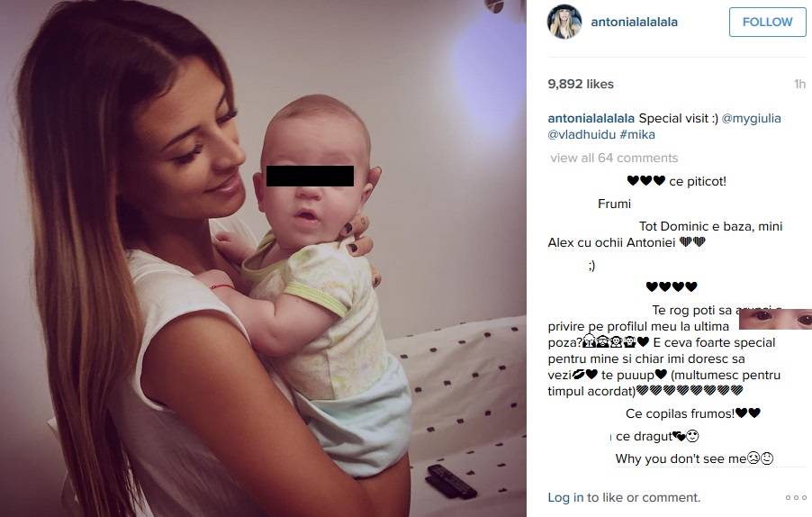The image size is (812, 517).
Task: Click the Log in link
Action: pyautogui.click(x=565, y=497)
